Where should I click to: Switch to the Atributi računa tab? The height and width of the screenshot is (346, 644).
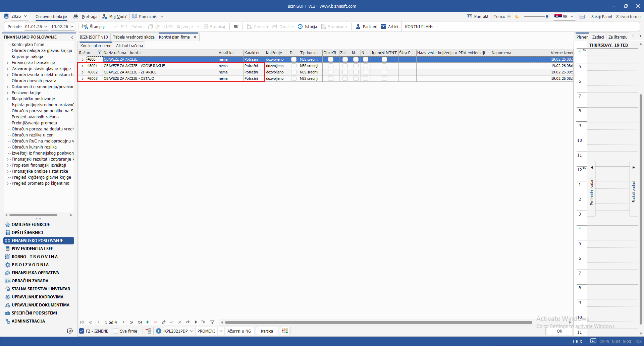pyautogui.click(x=129, y=46)
